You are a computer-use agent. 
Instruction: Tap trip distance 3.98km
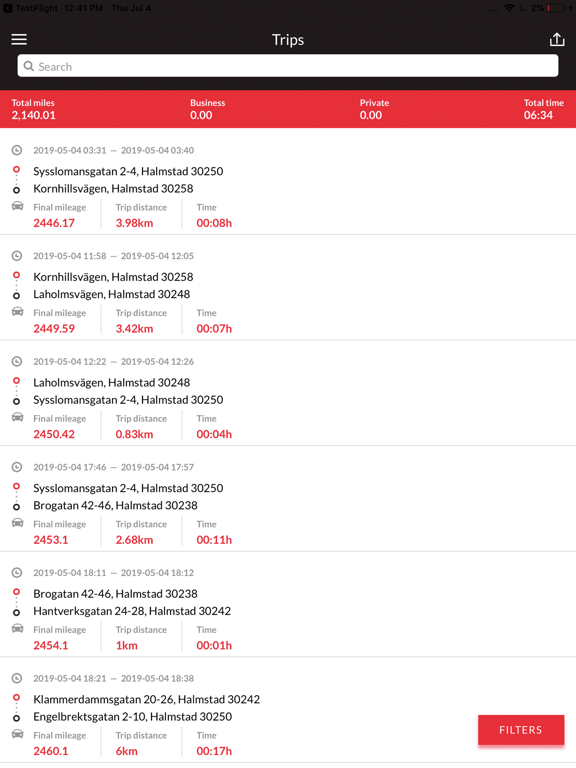(x=135, y=223)
